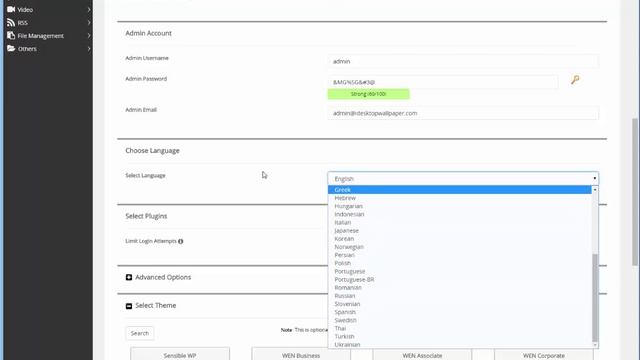Image resolution: width=640 pixels, height=360 pixels.
Task: Click language list scroll up arrow
Action: coord(595,190)
